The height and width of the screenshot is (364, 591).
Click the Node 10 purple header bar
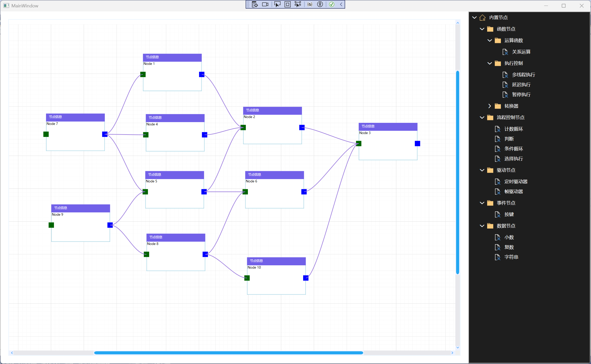pyautogui.click(x=276, y=261)
